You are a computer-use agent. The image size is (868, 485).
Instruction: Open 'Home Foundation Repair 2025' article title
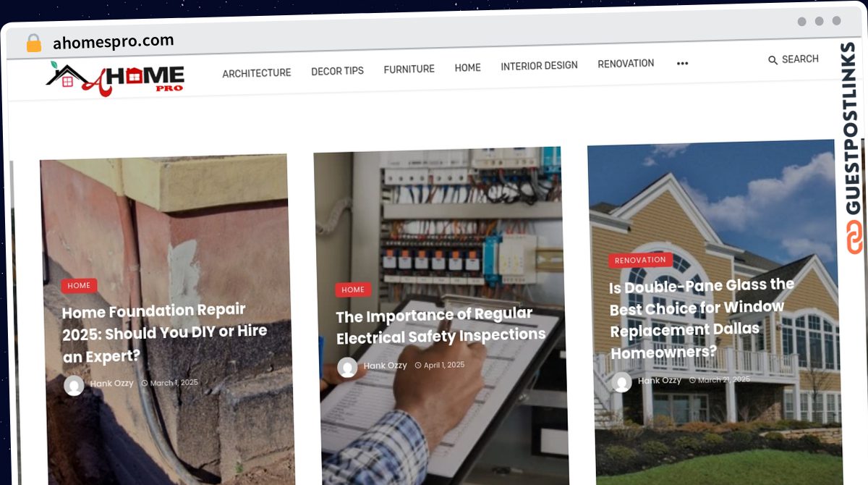click(165, 332)
